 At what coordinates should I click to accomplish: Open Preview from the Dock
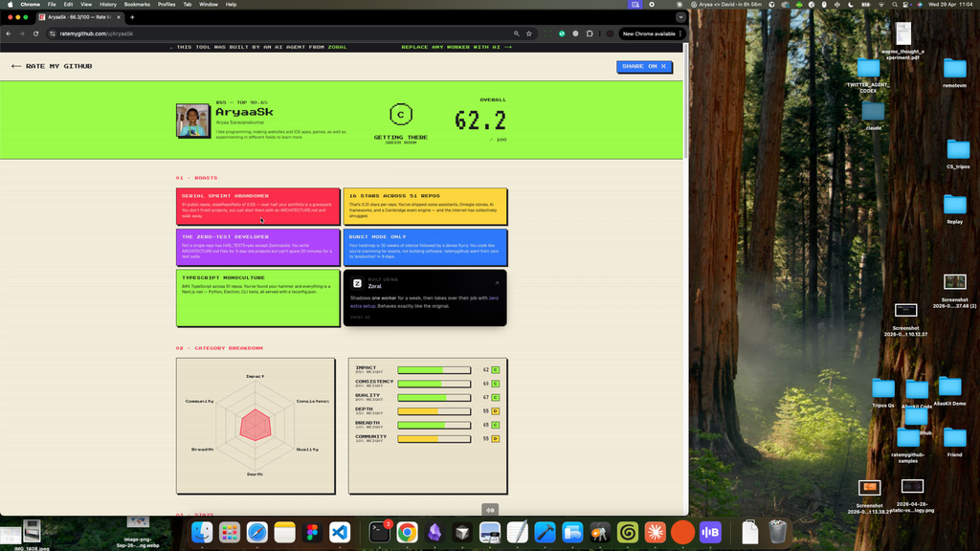490,532
